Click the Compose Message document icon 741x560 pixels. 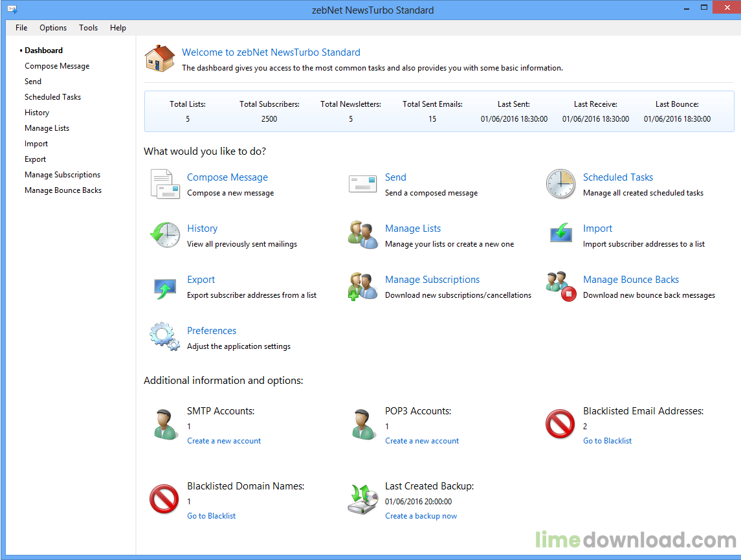pyautogui.click(x=165, y=184)
